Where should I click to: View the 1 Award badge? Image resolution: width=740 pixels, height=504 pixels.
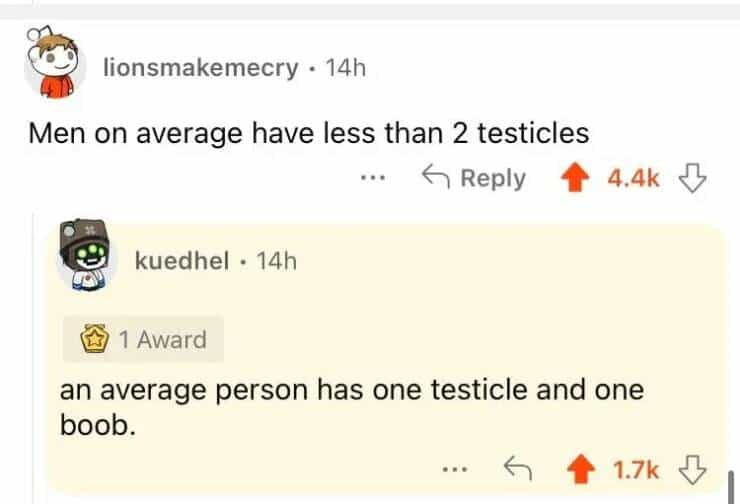[144, 340]
